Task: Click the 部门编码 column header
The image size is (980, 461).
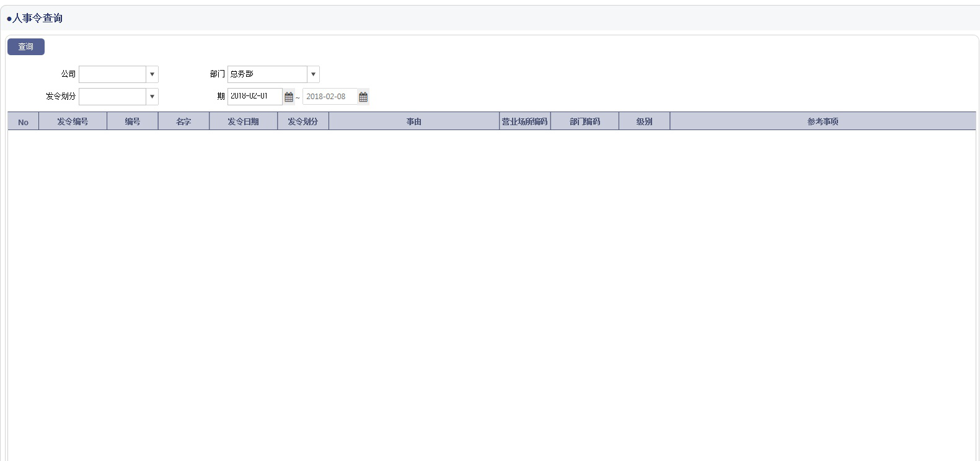Action: coord(585,122)
